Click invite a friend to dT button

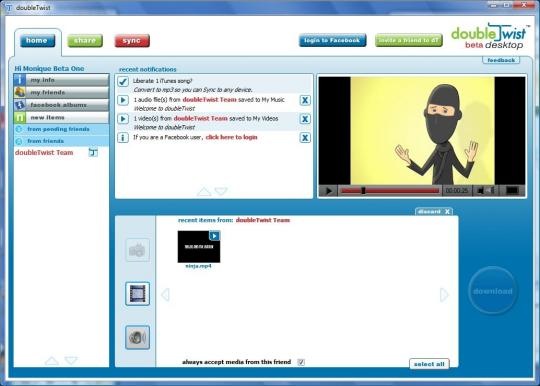[409, 40]
